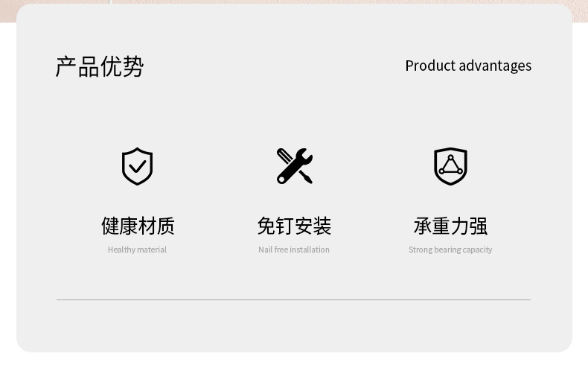Click the Product advantages heading
This screenshot has width=588, height=371.
point(468,66)
